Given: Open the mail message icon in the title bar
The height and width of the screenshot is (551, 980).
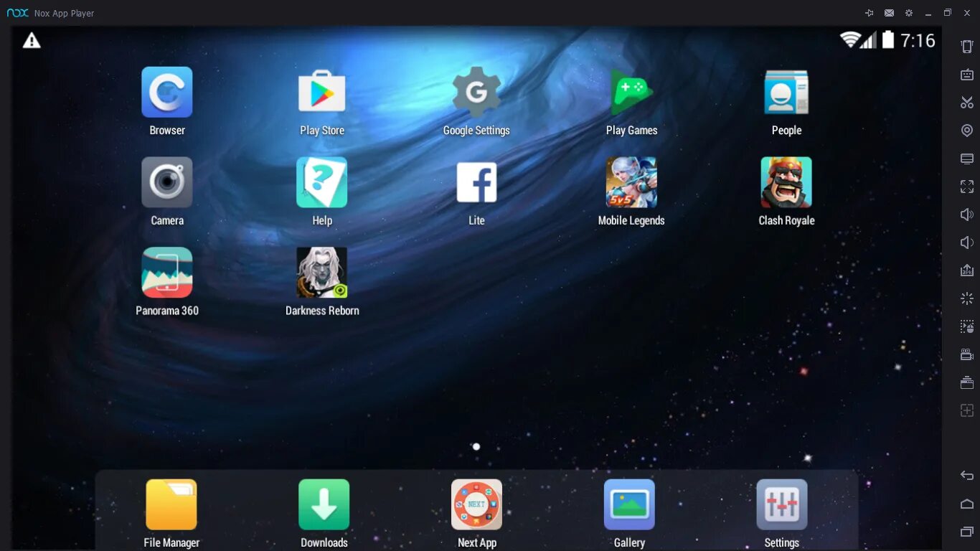Looking at the screenshot, I should pos(889,13).
